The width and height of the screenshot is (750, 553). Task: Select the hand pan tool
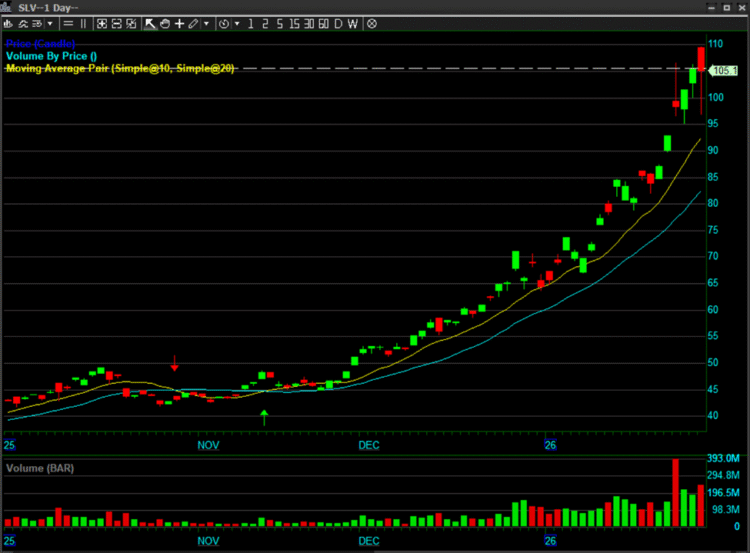[x=165, y=23]
